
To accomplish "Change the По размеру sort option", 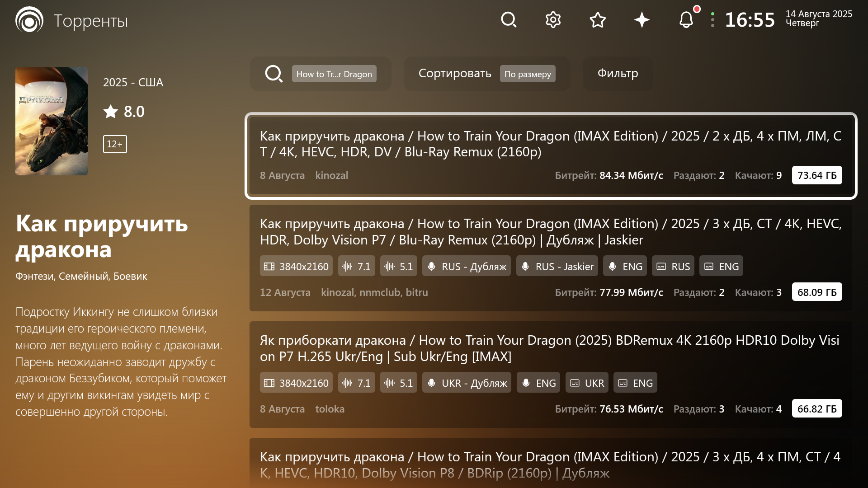I will 528,74.
